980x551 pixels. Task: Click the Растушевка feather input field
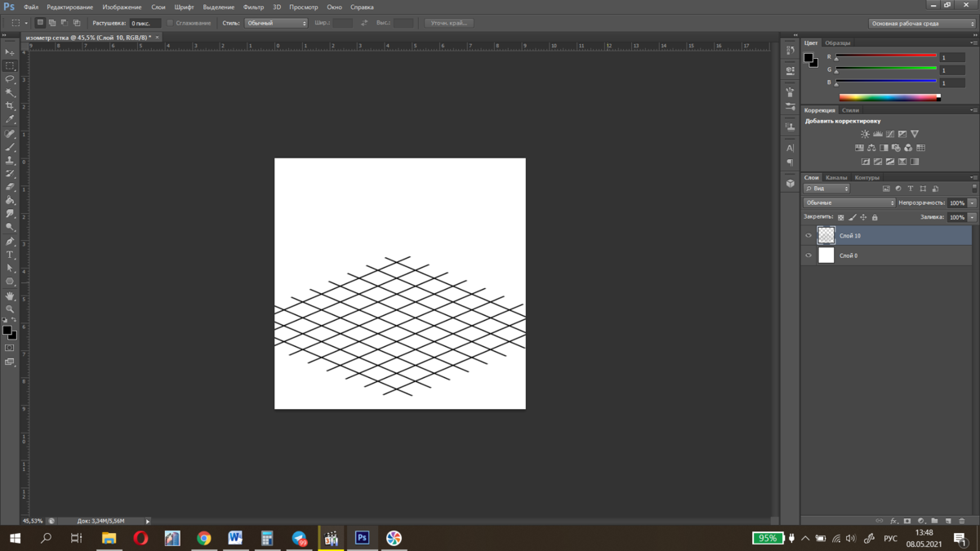(x=145, y=23)
